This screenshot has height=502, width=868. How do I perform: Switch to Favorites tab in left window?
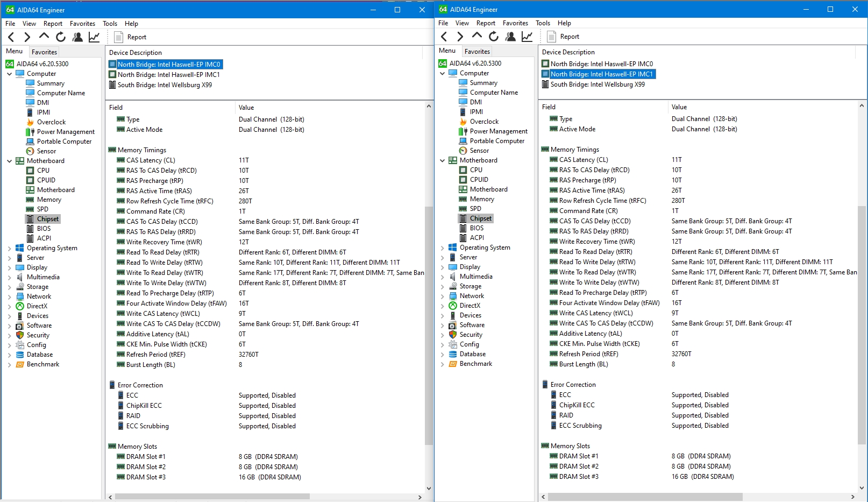coord(44,52)
